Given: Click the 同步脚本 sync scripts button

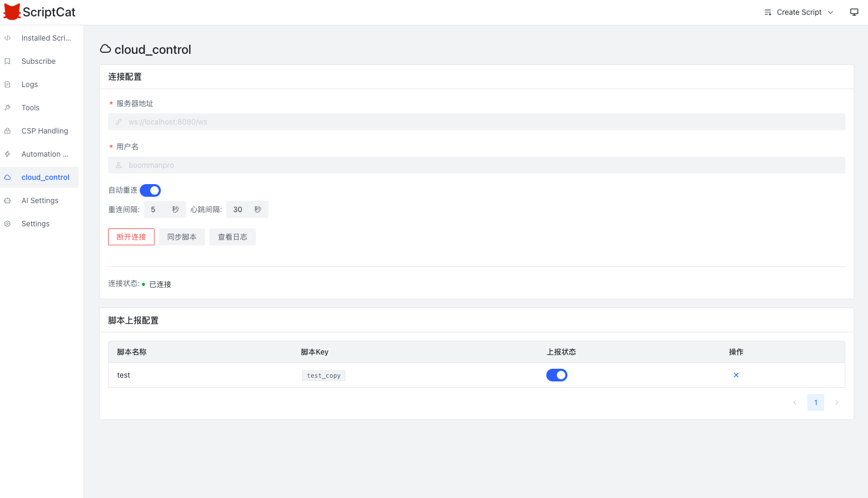Looking at the screenshot, I should [x=182, y=237].
